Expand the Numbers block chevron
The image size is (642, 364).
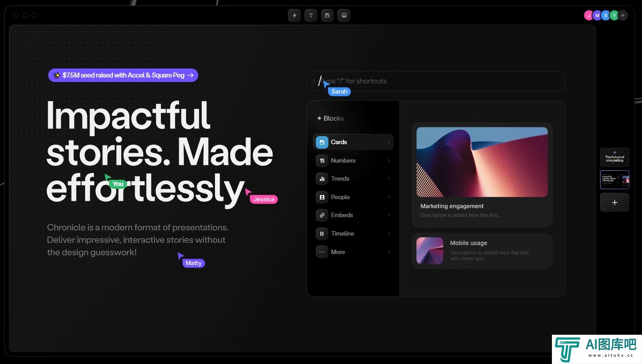(x=389, y=161)
